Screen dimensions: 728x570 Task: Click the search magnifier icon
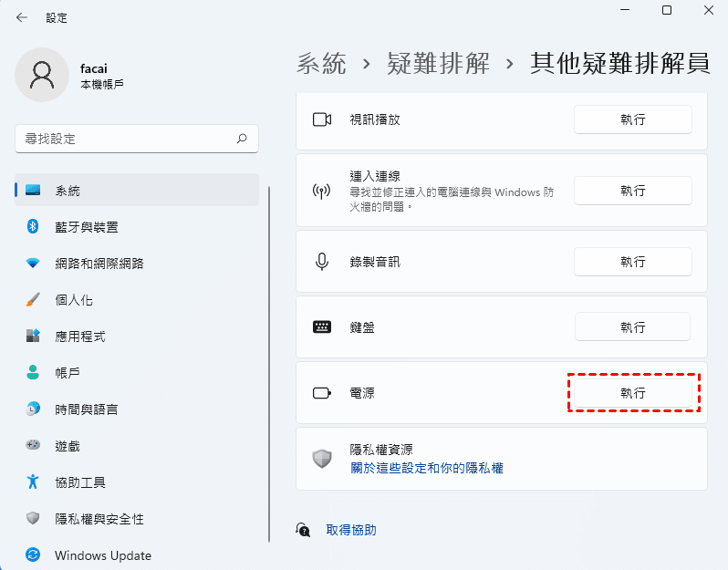click(242, 139)
